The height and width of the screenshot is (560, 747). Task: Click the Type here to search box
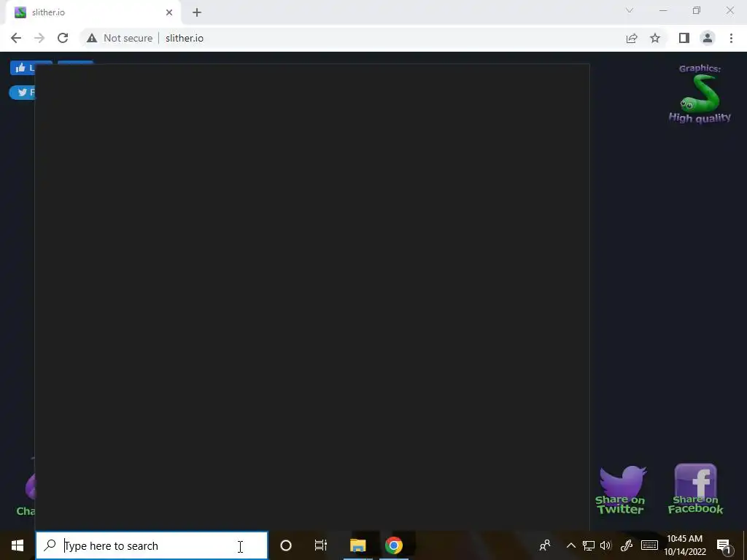click(x=152, y=545)
